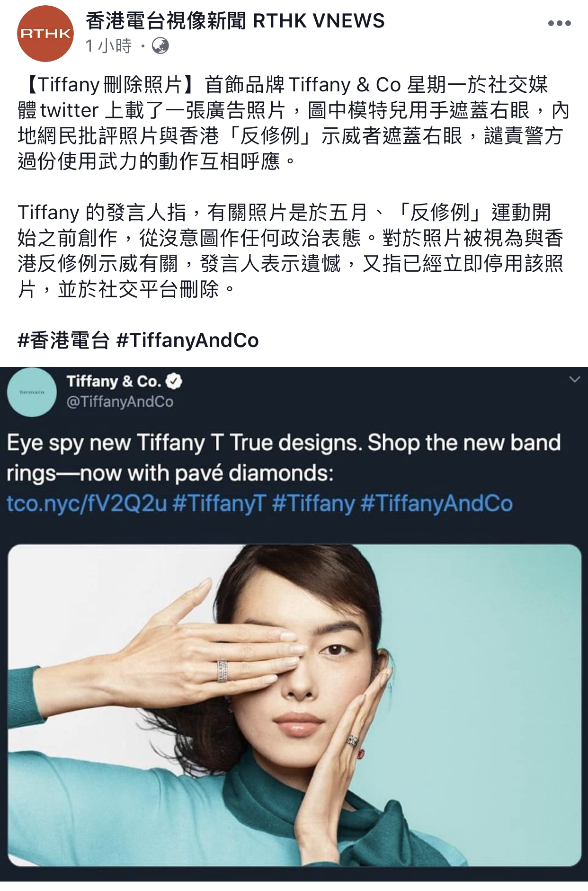Open the tco.nyc/fV2Q2u link

[x=87, y=503]
